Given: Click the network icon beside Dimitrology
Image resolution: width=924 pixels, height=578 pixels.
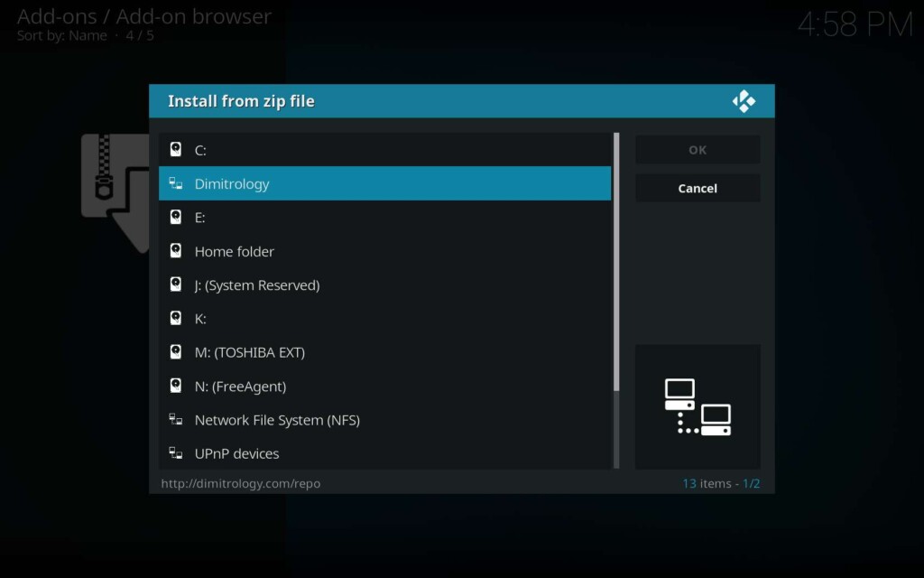Looking at the screenshot, I should [176, 182].
